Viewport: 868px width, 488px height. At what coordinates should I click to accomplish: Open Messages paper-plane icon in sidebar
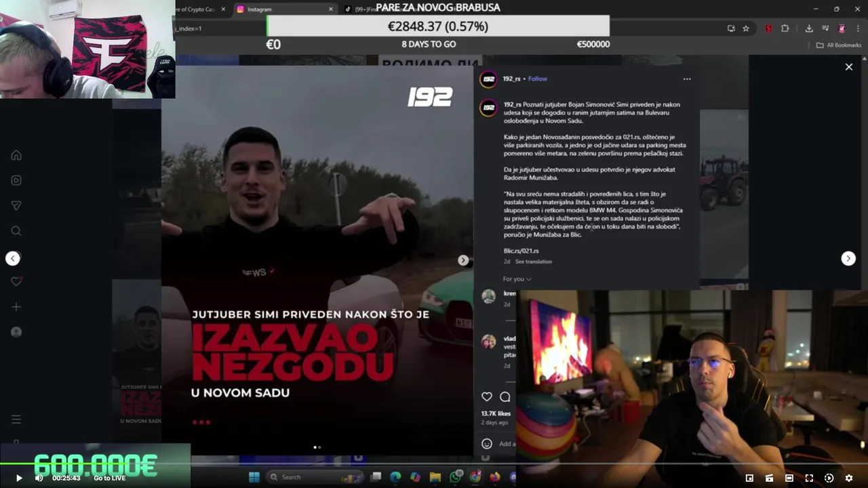pos(16,205)
